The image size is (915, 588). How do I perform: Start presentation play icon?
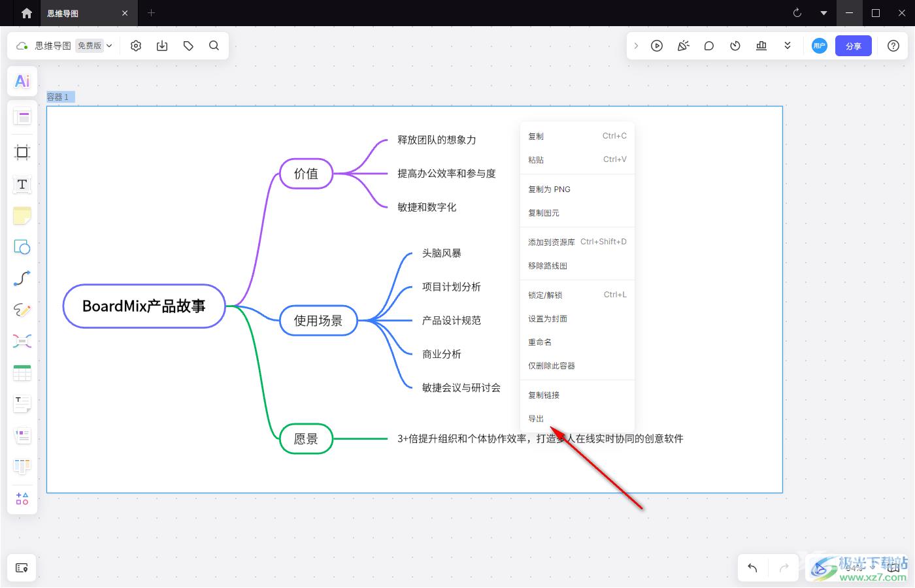click(x=657, y=46)
